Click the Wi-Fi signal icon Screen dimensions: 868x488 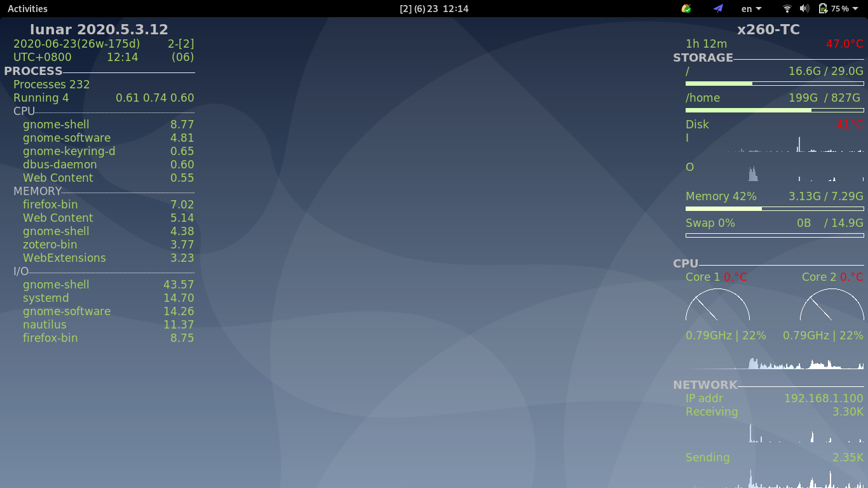[x=787, y=9]
